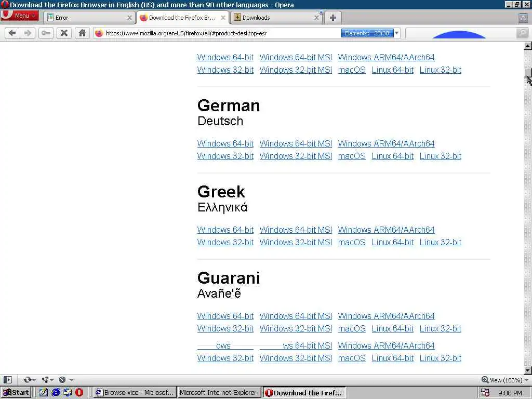Screen dimensions: 532x399
Task: Open the View zoom level dropdown
Action: pos(505,380)
